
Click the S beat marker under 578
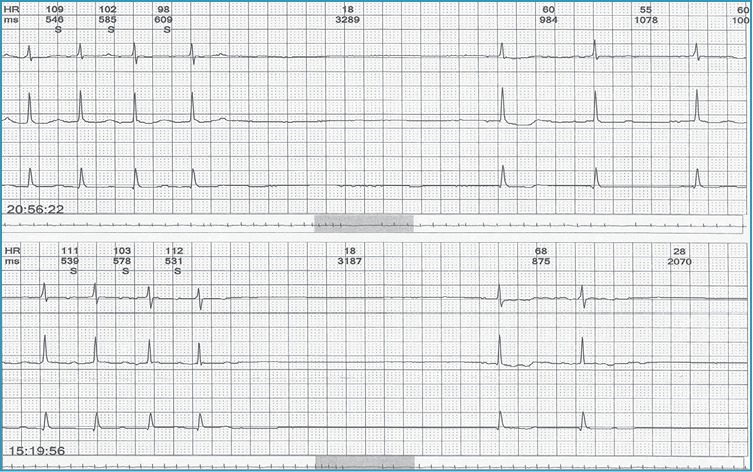tap(125, 271)
